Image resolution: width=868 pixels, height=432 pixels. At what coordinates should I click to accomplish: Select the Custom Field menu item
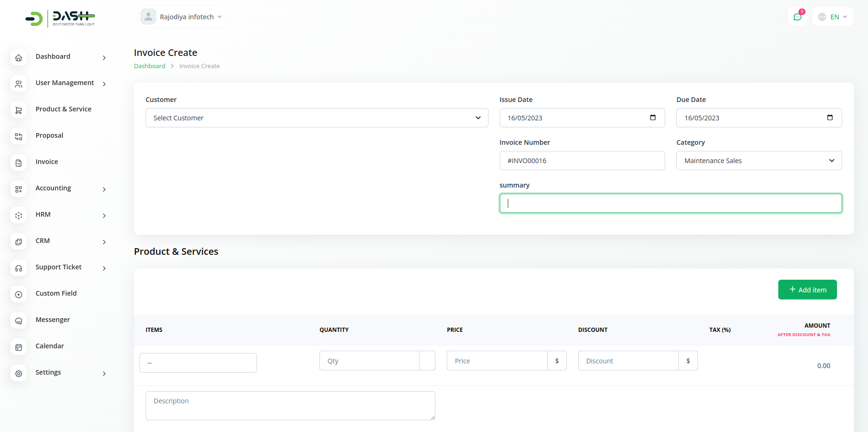click(56, 293)
